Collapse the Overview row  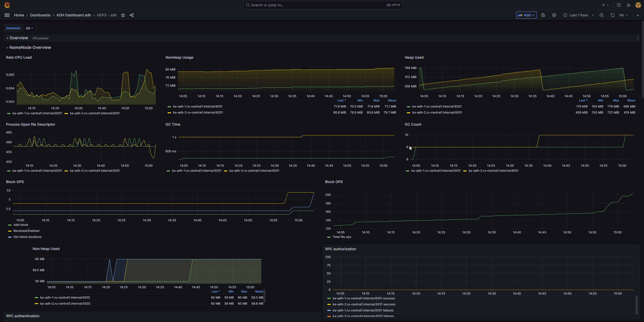(x=18, y=38)
